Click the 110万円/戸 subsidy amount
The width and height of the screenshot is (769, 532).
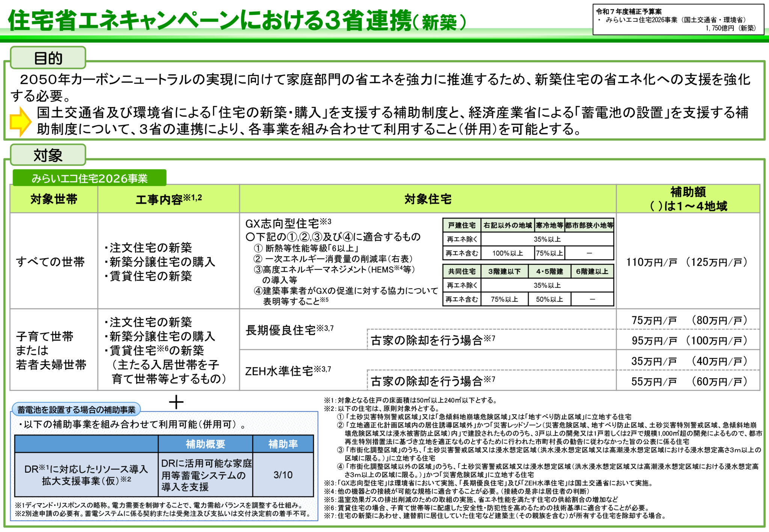tap(651, 262)
